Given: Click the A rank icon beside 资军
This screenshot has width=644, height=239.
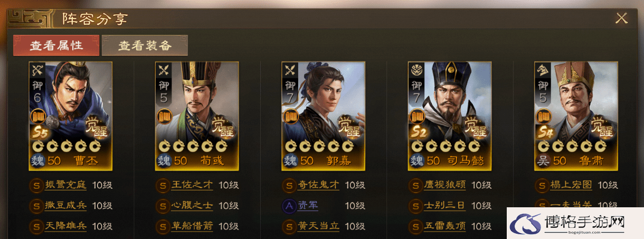Looking at the screenshot, I should (x=289, y=206).
